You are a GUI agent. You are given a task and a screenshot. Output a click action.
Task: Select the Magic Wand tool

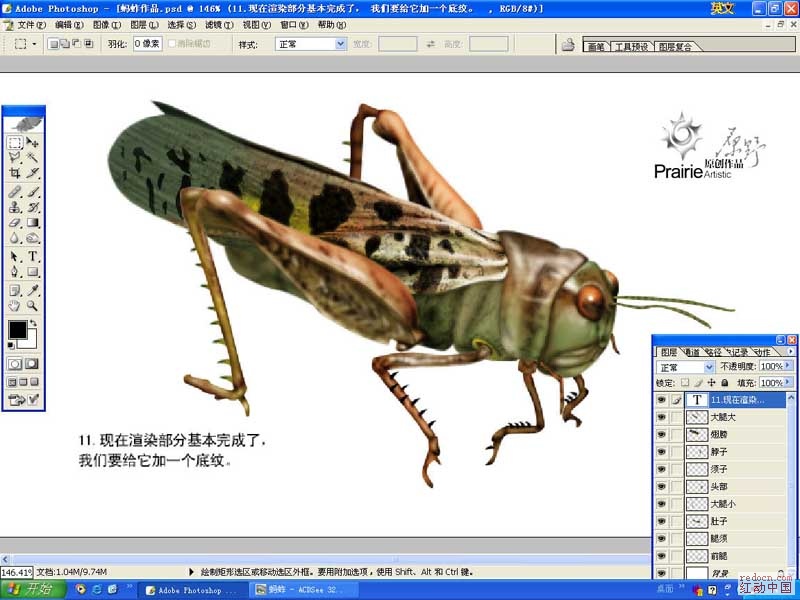point(33,158)
